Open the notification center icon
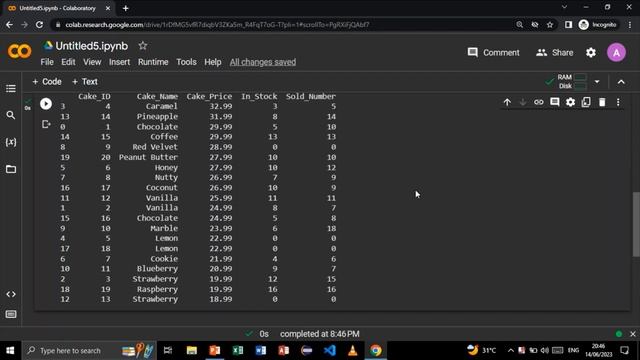 pos(624,350)
